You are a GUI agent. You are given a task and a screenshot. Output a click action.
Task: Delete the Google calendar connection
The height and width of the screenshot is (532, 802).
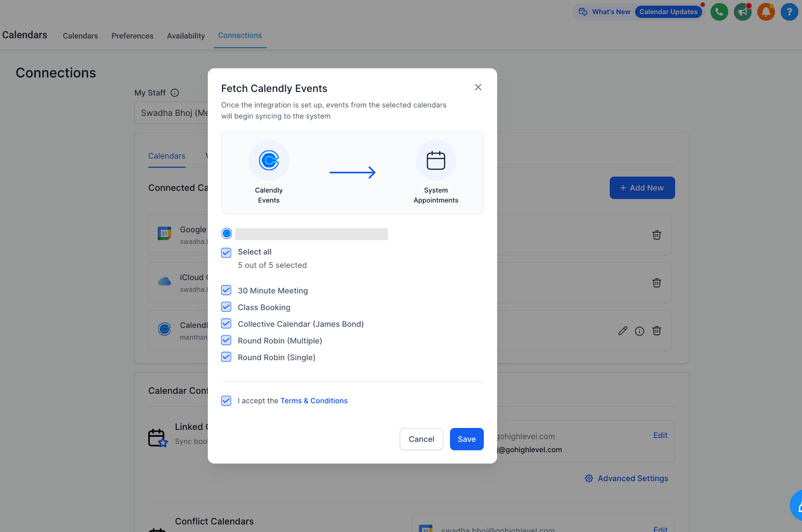click(x=657, y=235)
